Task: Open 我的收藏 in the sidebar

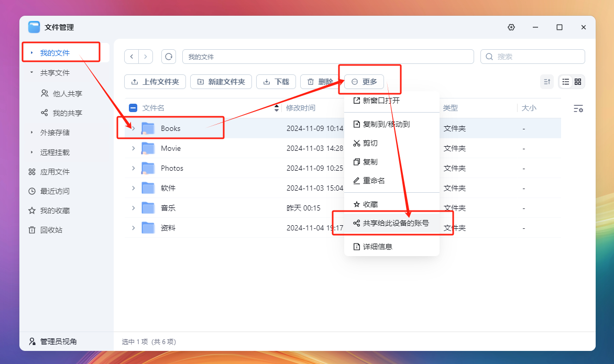Action: coord(54,211)
